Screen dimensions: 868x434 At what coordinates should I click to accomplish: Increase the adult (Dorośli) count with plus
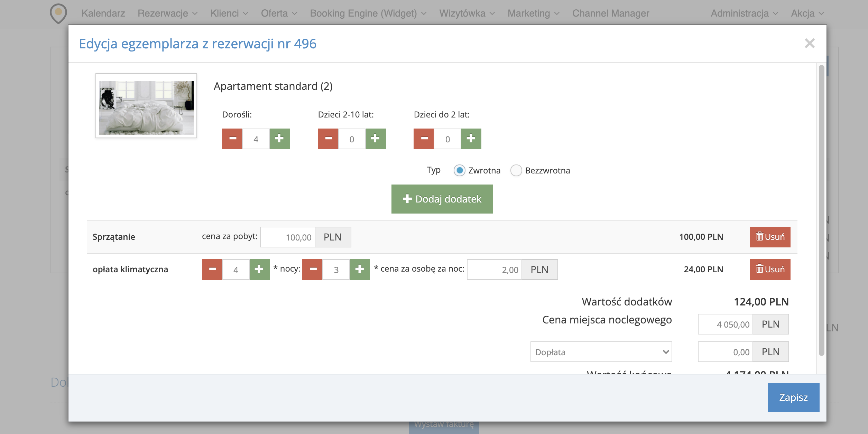279,139
